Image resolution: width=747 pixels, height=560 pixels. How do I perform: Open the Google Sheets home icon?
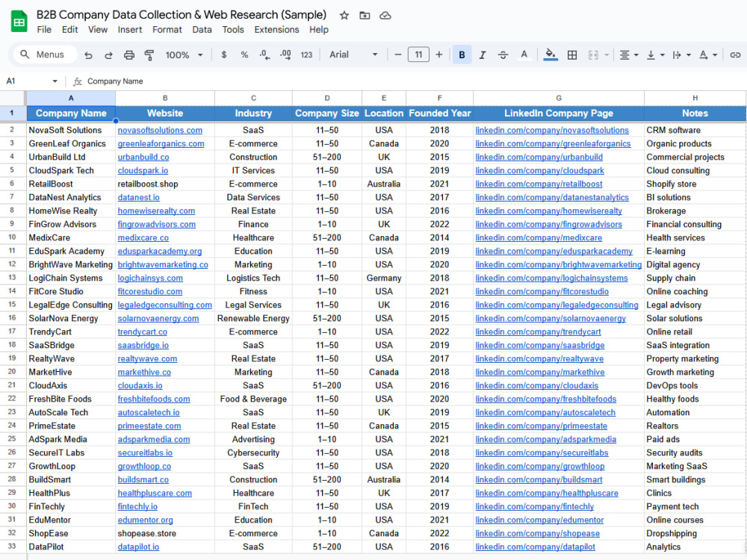(19, 22)
